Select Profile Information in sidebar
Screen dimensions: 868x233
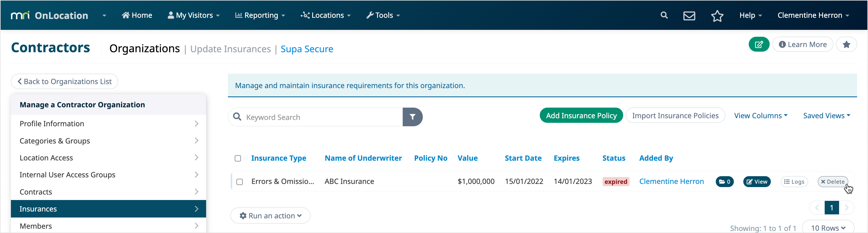[x=108, y=123]
